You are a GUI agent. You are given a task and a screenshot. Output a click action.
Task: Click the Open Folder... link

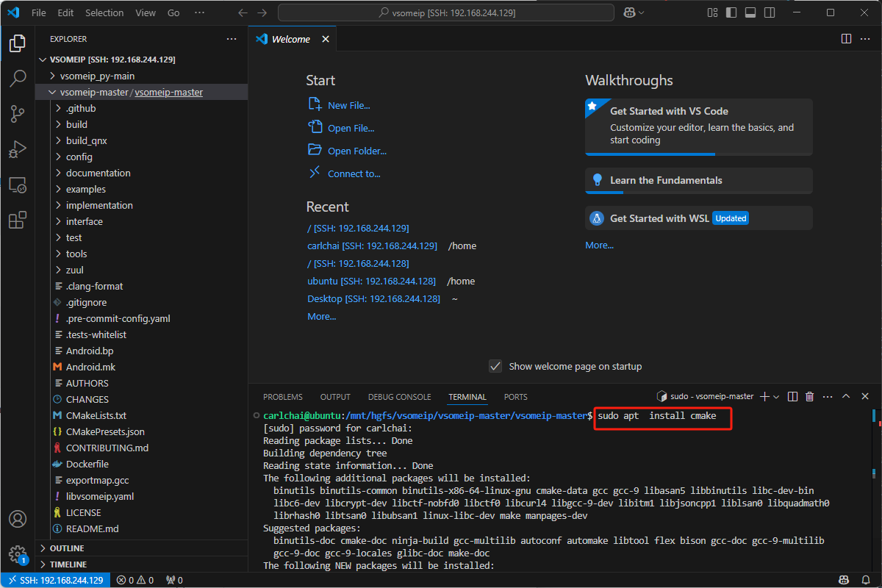tap(357, 151)
